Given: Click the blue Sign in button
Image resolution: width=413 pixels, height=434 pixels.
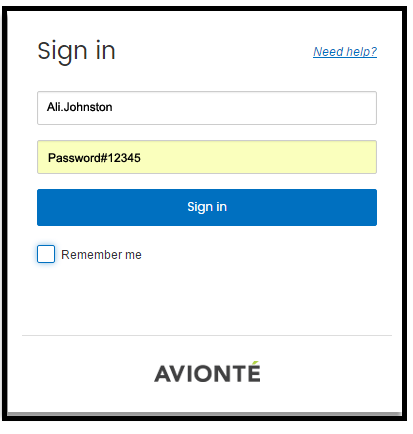Looking at the screenshot, I should (207, 207).
